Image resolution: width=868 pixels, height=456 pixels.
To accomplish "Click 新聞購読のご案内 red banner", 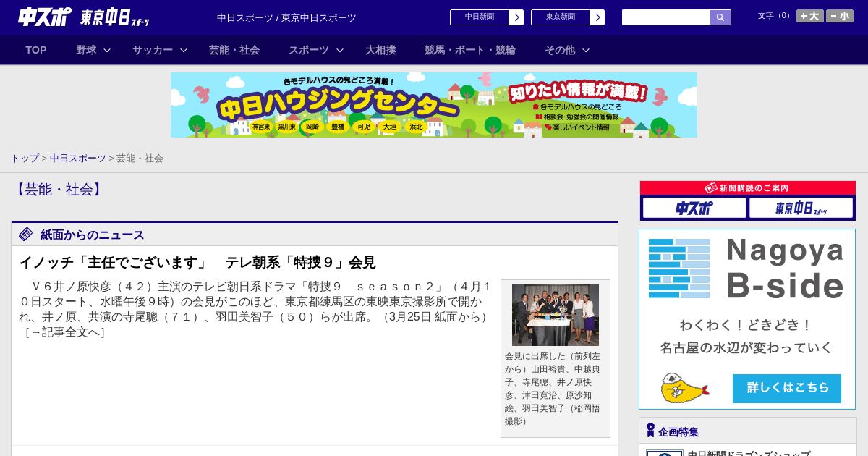I will click(x=748, y=187).
